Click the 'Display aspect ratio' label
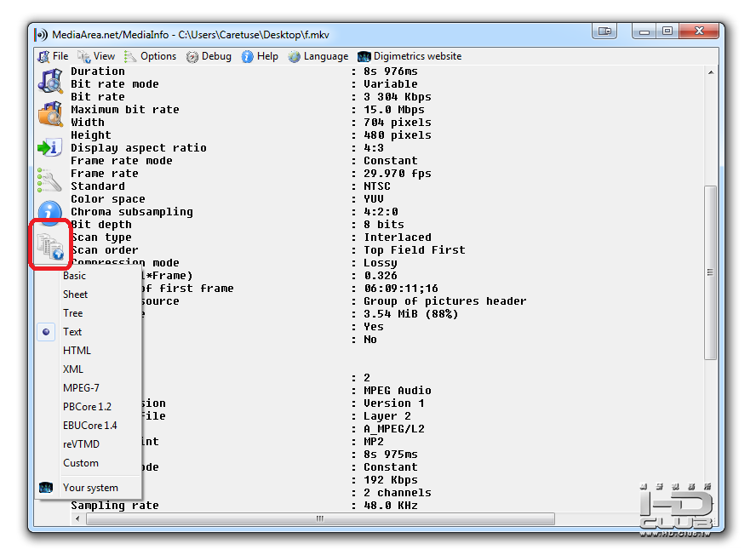 click(139, 148)
